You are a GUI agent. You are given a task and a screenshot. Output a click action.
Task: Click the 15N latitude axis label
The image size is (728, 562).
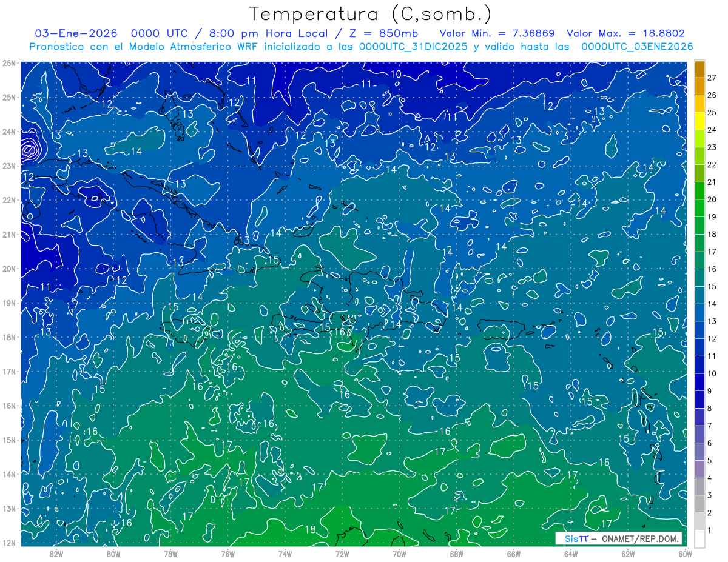pyautogui.click(x=8, y=440)
